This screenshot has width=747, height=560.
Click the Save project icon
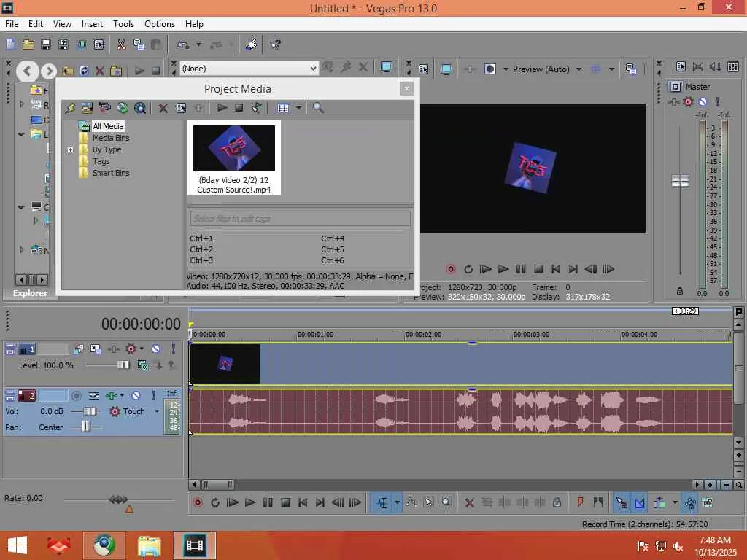click(x=45, y=44)
